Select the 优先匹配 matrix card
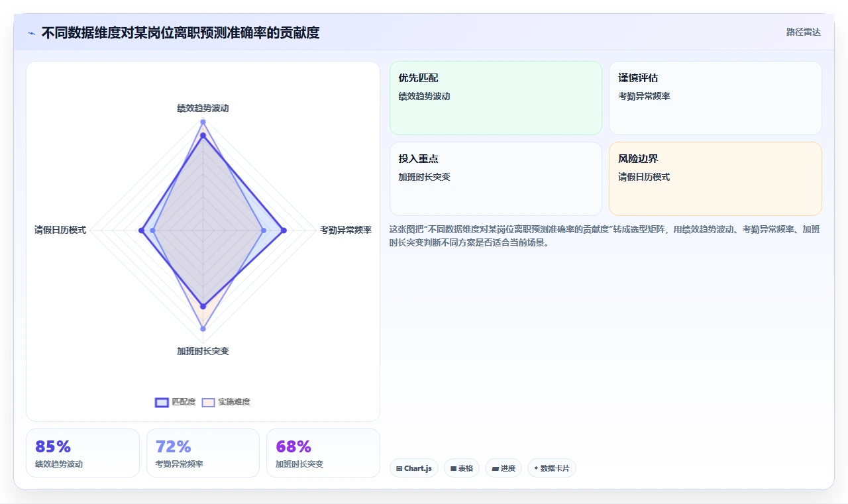 [496, 98]
